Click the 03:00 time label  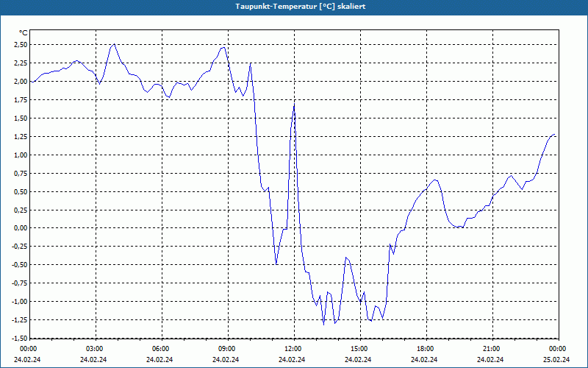(x=95, y=349)
